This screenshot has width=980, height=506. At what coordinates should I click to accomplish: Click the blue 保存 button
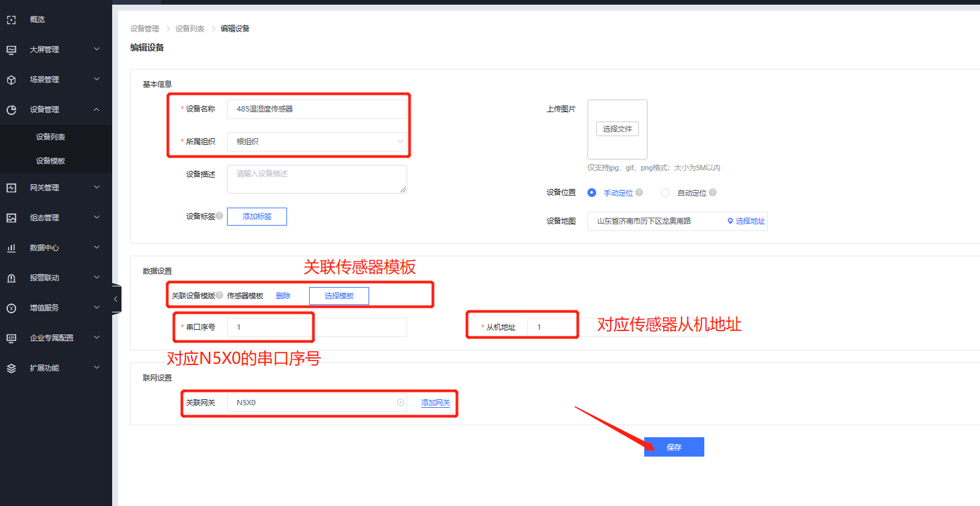(674, 447)
